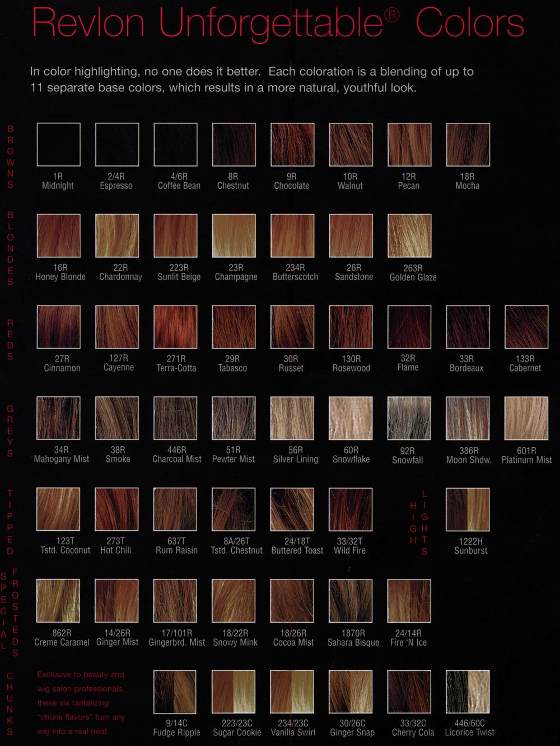Choose the 130R Rosewood swatch
560x746 pixels.
[x=351, y=327]
